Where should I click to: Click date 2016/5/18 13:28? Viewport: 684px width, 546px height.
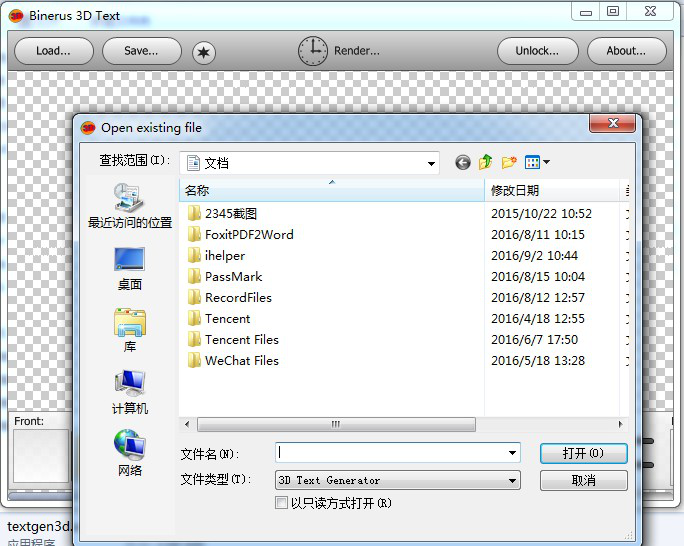coord(538,360)
